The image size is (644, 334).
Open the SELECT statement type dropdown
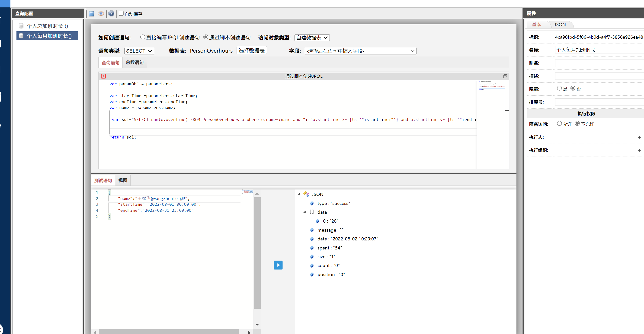139,51
